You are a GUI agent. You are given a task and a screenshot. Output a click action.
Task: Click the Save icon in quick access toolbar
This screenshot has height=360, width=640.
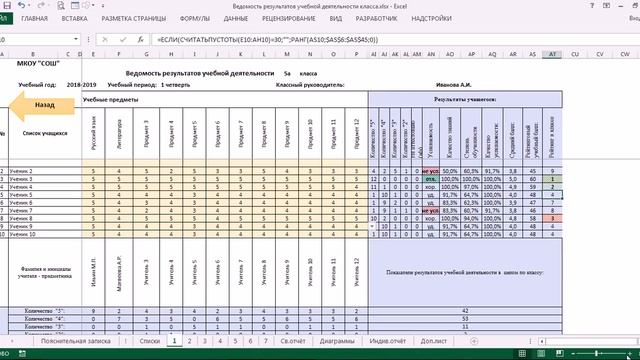click(7, 6)
